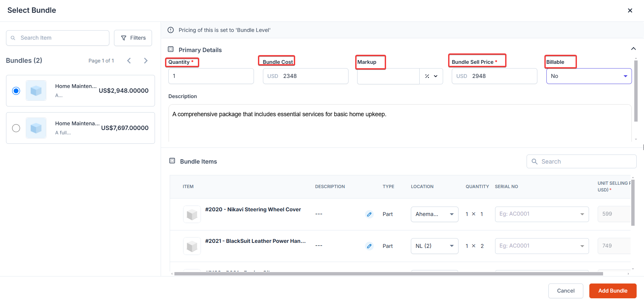Click the horizontal scrollbar of items table
This screenshot has width=644, height=305.
388,274
